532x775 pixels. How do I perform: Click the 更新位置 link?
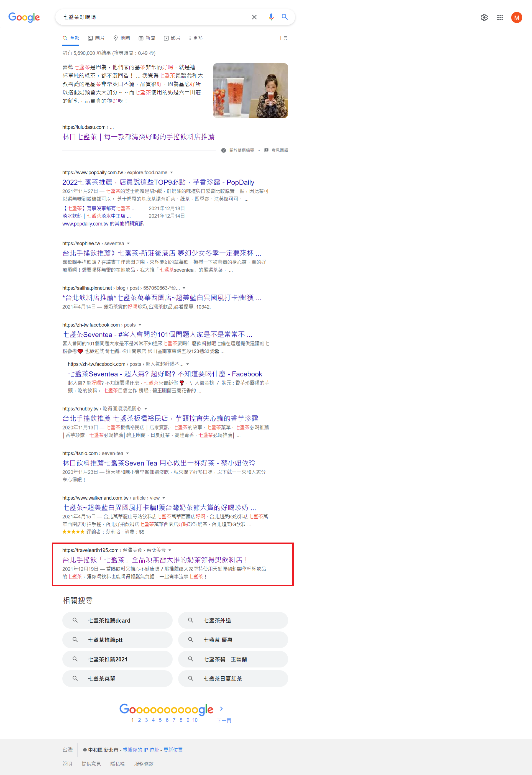point(173,750)
